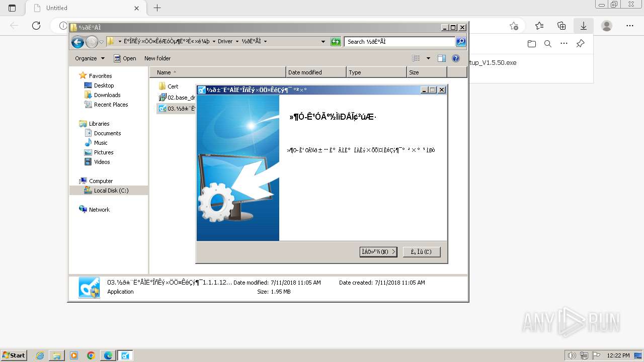Expand address bar history dropdown arrow
The height and width of the screenshot is (362, 644).
tap(323, 42)
